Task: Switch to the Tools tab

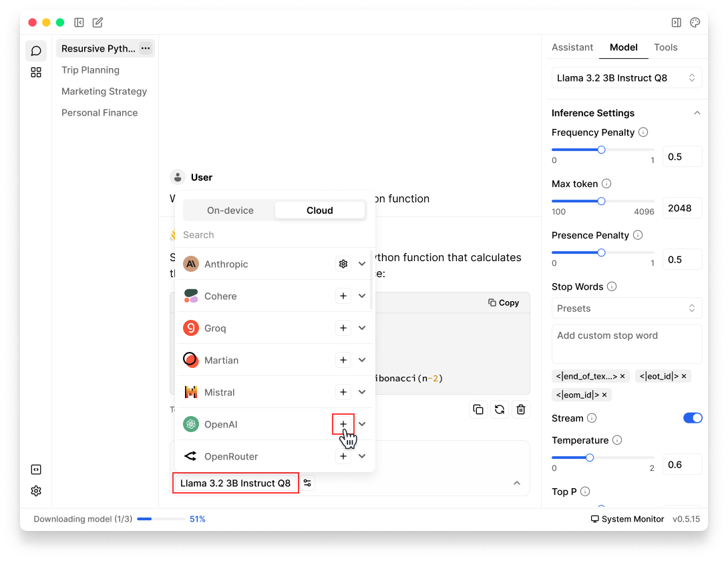Action: pyautogui.click(x=665, y=47)
